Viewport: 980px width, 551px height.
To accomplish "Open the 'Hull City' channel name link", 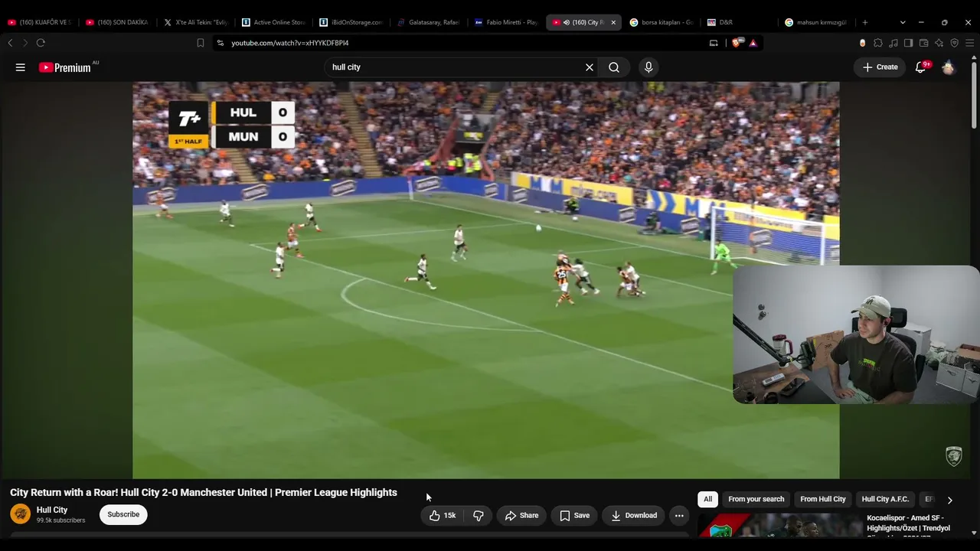I will pos(52,510).
